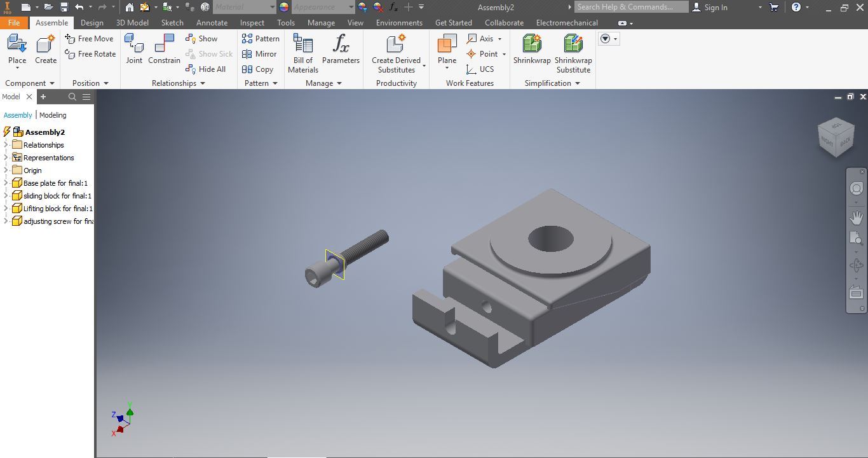Create a UCS work feature
868x458 pixels.
tap(480, 69)
